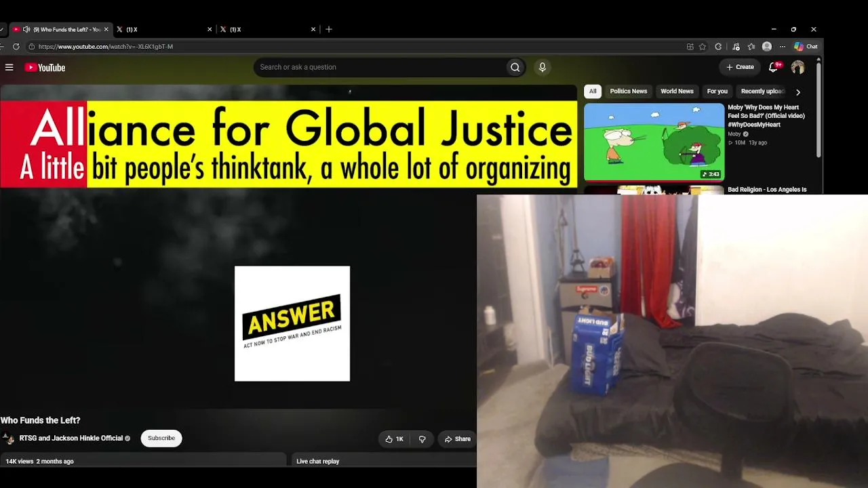Screen dimensions: 868x488
Task: Open the RTSG channel avatar
Action: 8,439
